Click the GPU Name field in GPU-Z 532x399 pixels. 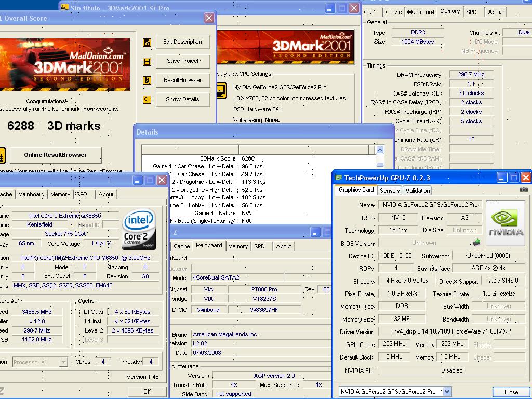click(430, 205)
